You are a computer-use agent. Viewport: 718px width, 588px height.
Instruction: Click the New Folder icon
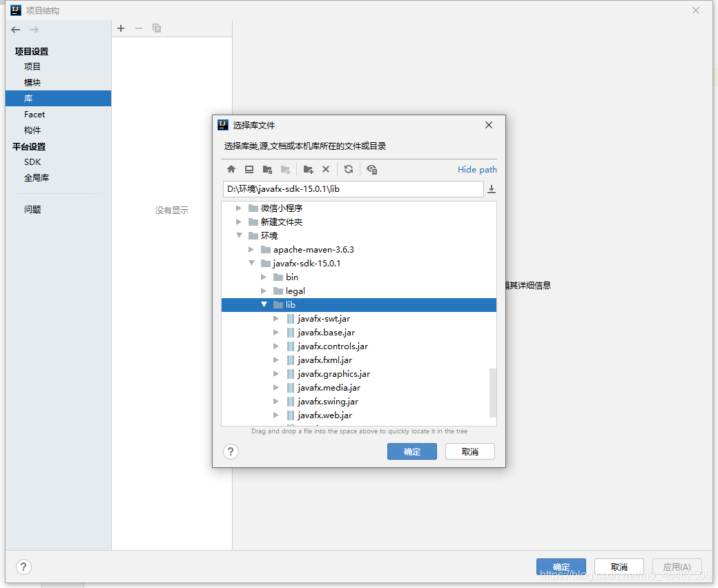pyautogui.click(x=308, y=169)
